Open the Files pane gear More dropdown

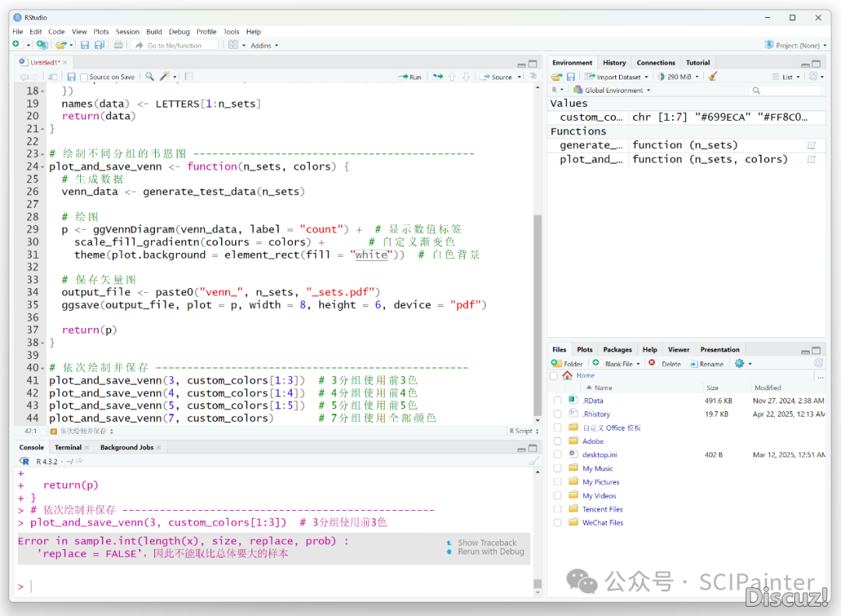click(x=744, y=363)
